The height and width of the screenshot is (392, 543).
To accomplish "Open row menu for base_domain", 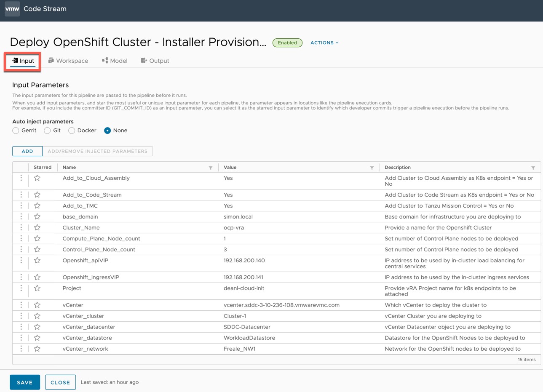I will 21,217.
